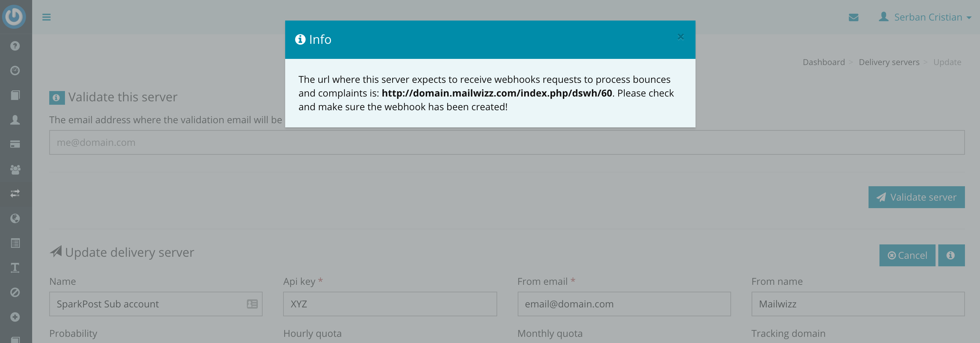Image resolution: width=980 pixels, height=343 pixels.
Task: Close the Info dialog with the X
Action: pos(680,37)
